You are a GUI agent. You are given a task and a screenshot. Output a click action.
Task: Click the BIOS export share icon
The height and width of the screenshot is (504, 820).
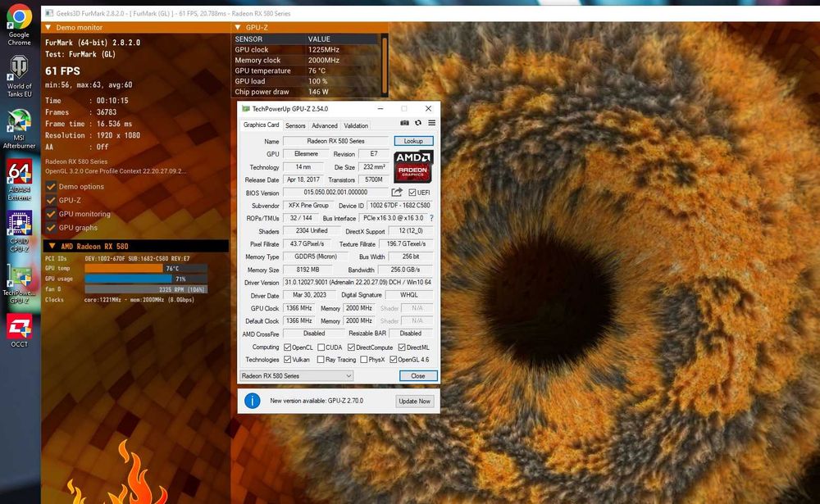[x=397, y=192]
